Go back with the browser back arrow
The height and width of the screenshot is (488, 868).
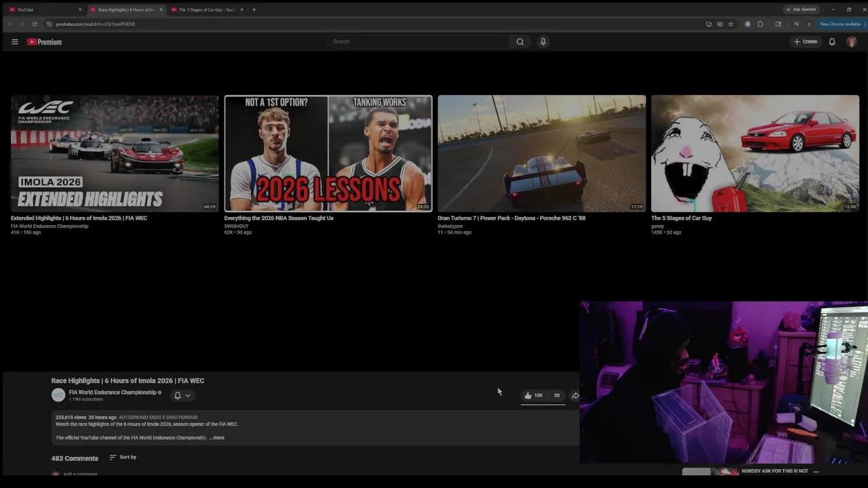click(x=10, y=24)
